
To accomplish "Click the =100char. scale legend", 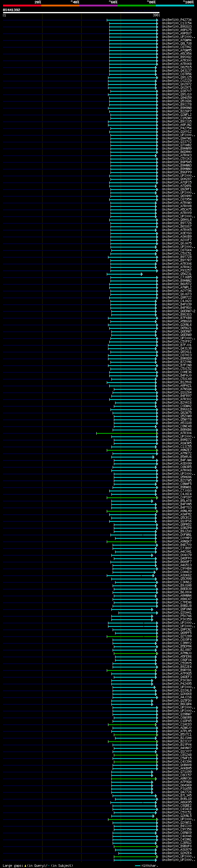I will click(147, 866).
